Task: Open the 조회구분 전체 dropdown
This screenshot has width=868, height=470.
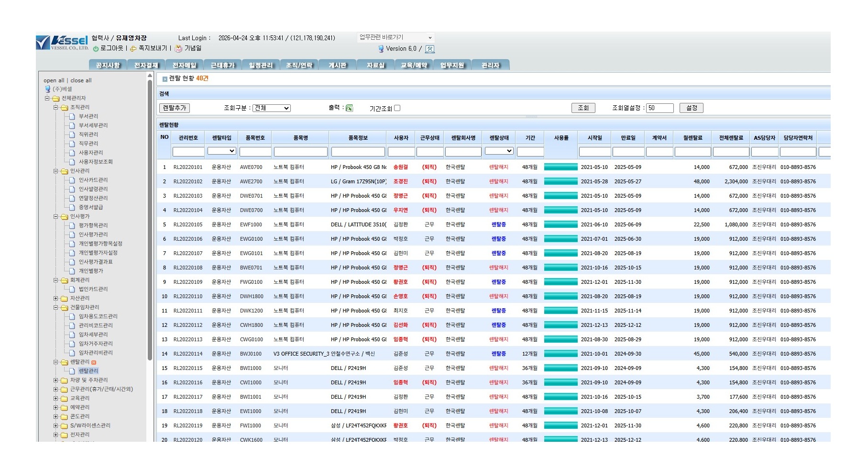Action: 272,108
